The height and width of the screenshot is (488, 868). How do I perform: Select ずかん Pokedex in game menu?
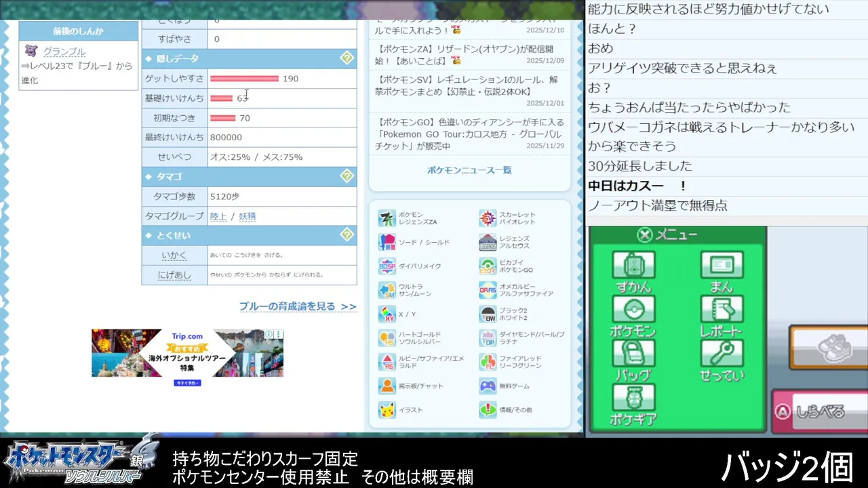click(633, 272)
